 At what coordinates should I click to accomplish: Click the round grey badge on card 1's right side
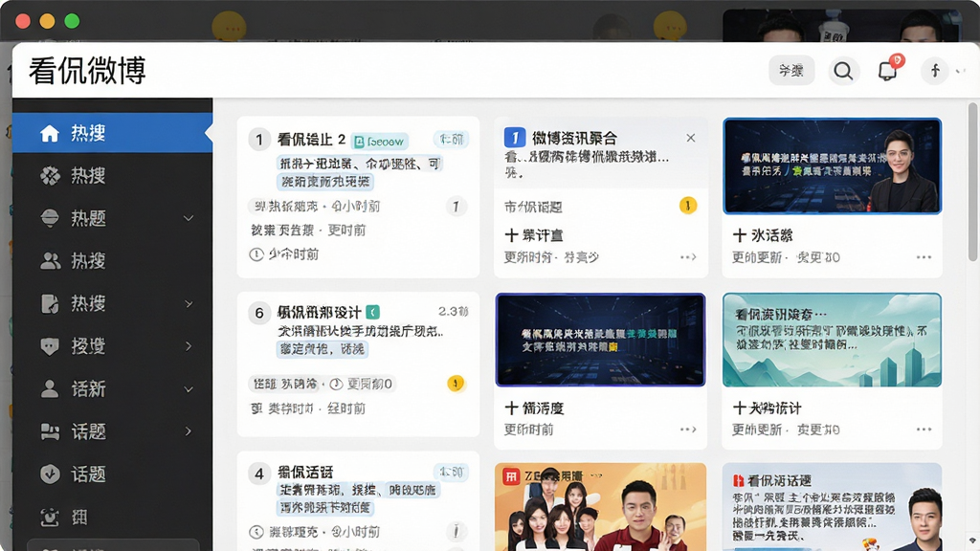[457, 207]
